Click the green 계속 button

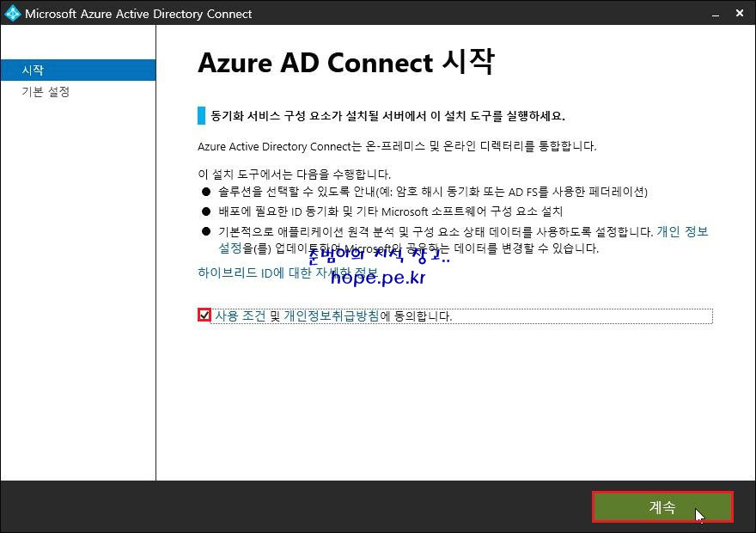pyautogui.click(x=662, y=507)
